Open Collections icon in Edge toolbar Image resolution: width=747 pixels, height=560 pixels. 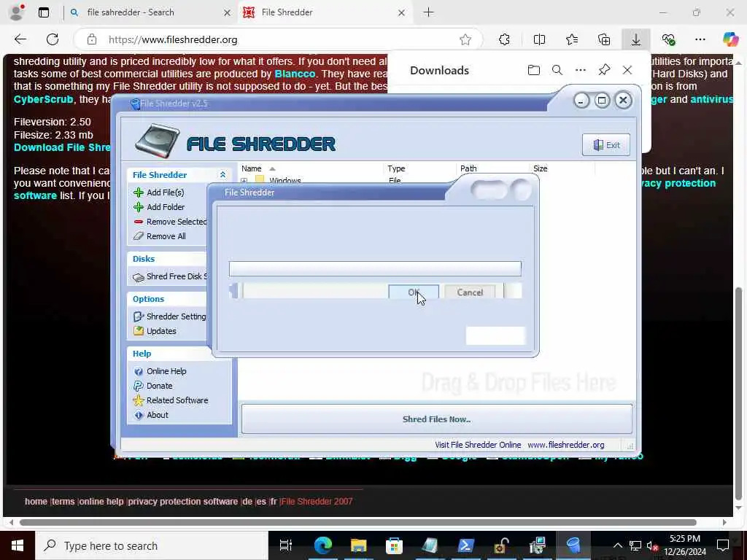tap(604, 39)
